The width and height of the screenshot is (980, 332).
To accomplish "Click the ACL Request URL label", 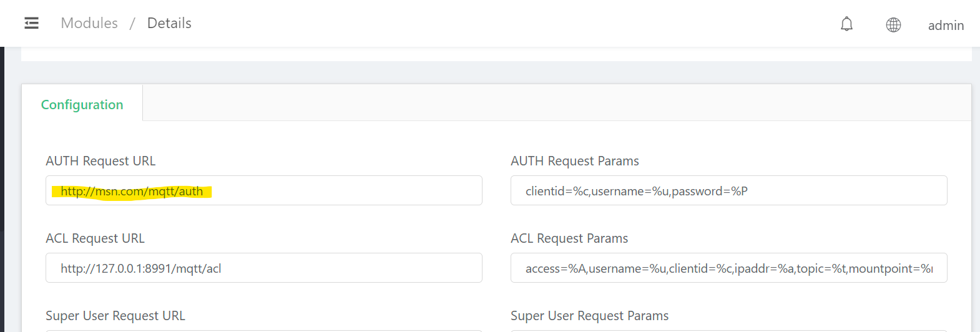I will 95,238.
